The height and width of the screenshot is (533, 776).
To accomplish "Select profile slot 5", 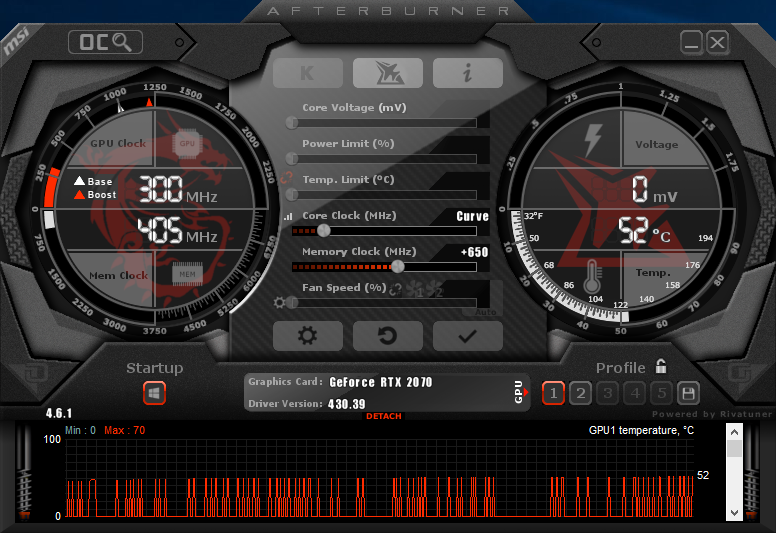I will [x=662, y=393].
